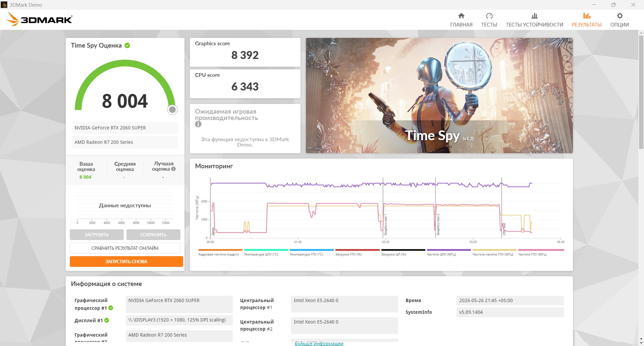Image resolution: width=644 pixels, height=346 pixels.
Task: Click СРАВНИТЬ РЕЗУЛЬТАТ ОНЛАЙН button
Action: pyautogui.click(x=125, y=248)
